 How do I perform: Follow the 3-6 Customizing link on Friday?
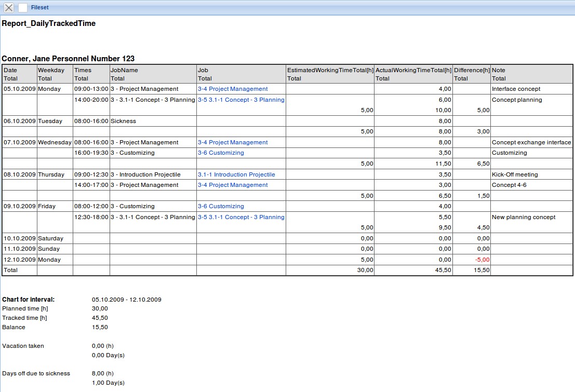220,206
